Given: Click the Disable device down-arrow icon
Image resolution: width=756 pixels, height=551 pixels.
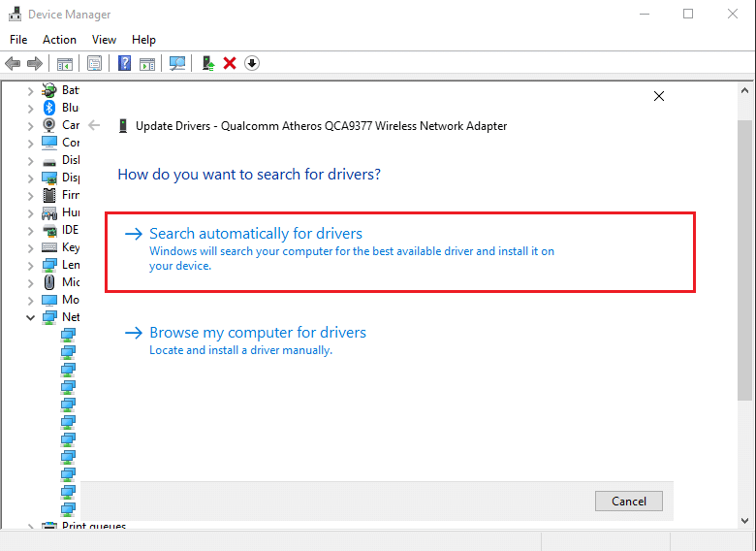Looking at the screenshot, I should tap(252, 63).
